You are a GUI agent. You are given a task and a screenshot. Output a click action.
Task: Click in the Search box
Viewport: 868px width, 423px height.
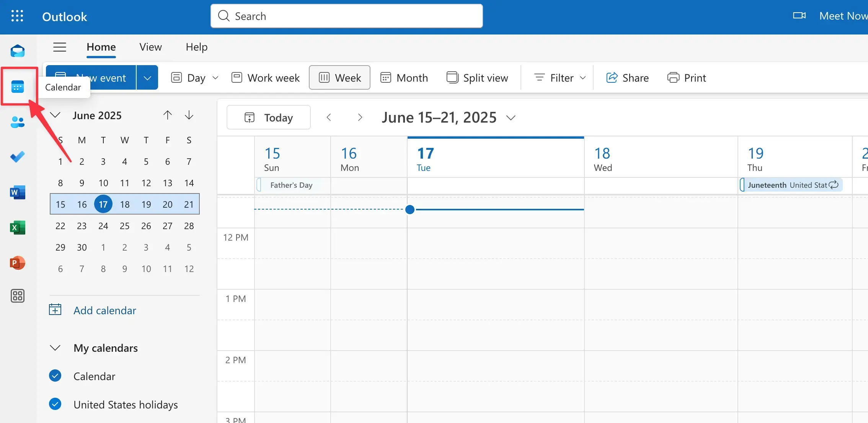346,16
